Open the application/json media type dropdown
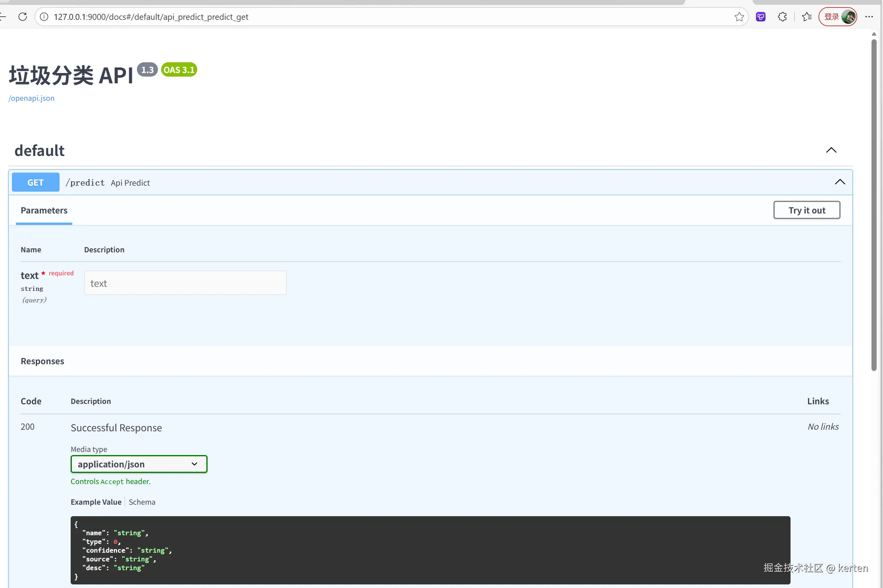 (139, 464)
